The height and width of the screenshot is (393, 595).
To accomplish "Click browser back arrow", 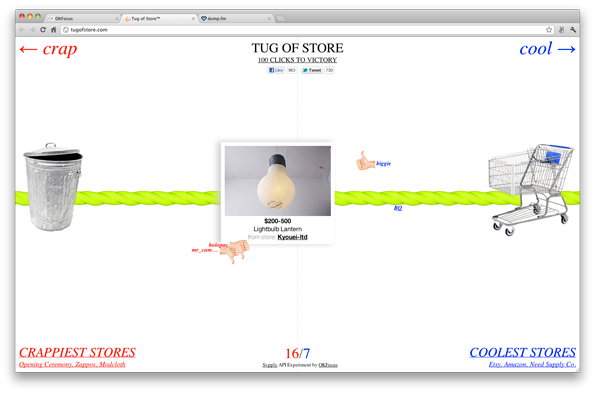I will coord(22,30).
